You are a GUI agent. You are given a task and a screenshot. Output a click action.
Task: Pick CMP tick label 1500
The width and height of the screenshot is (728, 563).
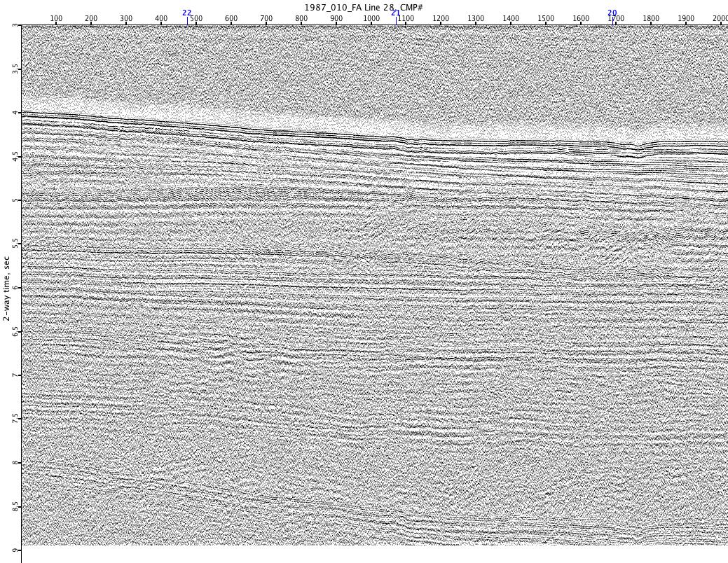pyautogui.click(x=546, y=19)
